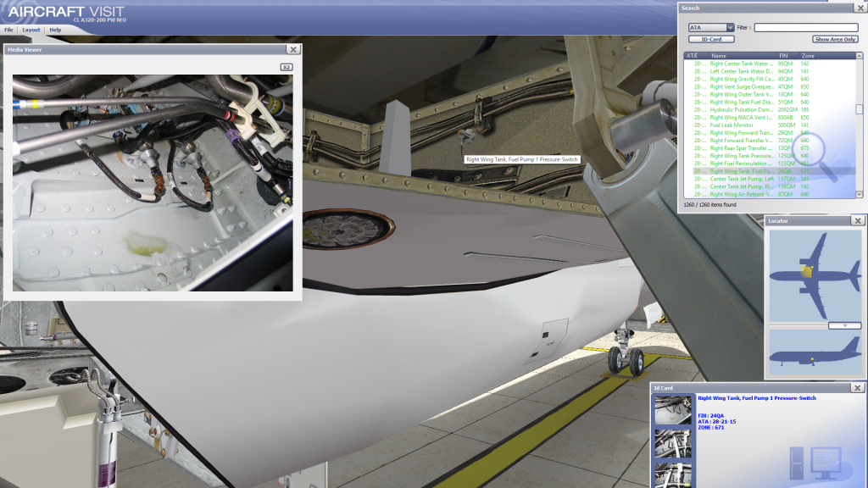Click the ATA : 28-21-15 text in Id Card
Viewport: 868px width, 488px height.
click(x=717, y=422)
